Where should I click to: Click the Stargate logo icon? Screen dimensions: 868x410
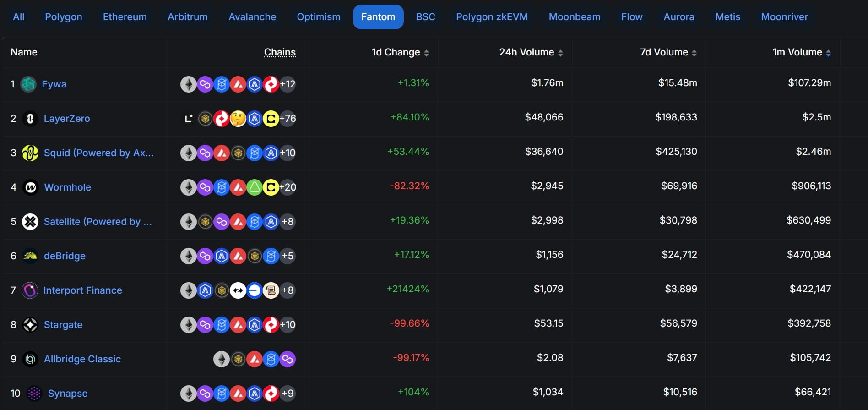(30, 325)
